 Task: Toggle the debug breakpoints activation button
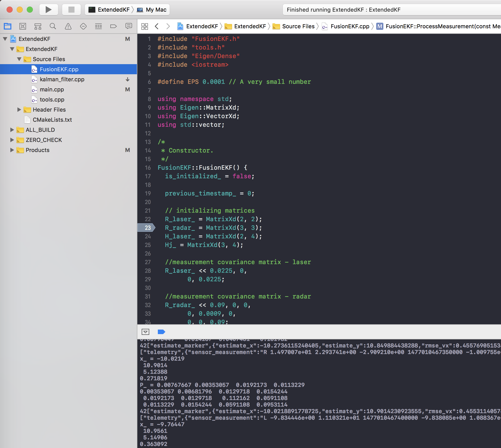click(161, 332)
